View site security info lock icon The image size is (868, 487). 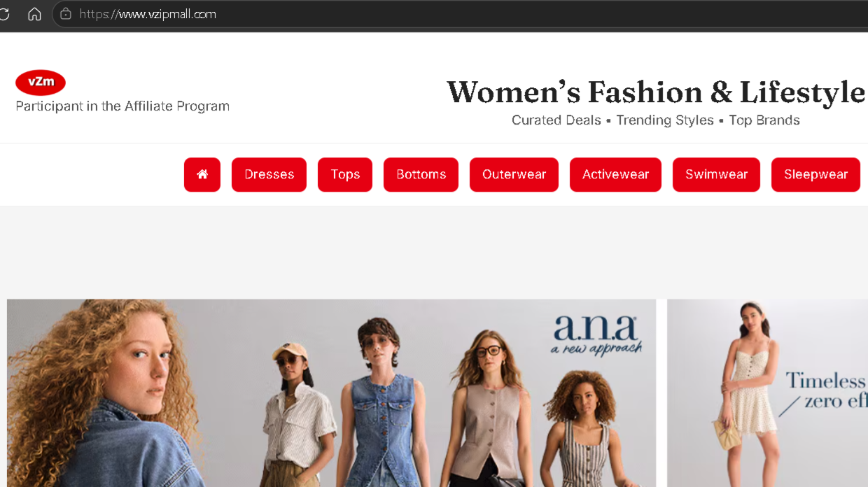tap(66, 14)
